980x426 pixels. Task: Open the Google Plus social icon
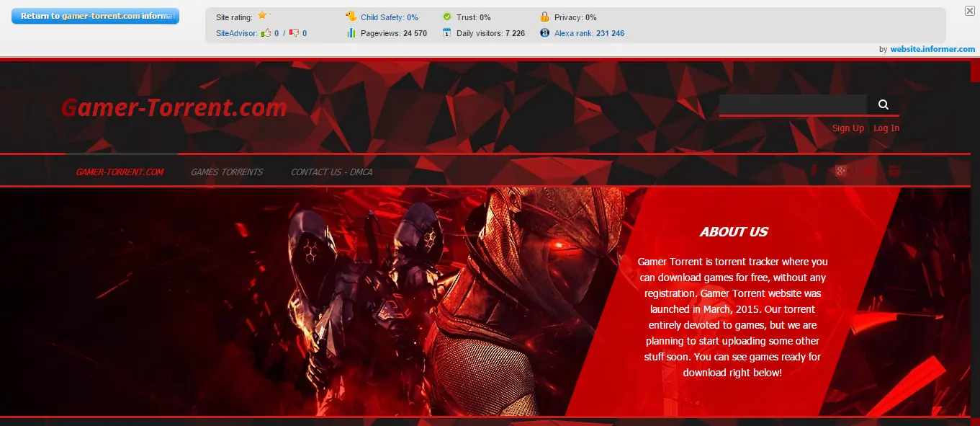click(x=841, y=171)
